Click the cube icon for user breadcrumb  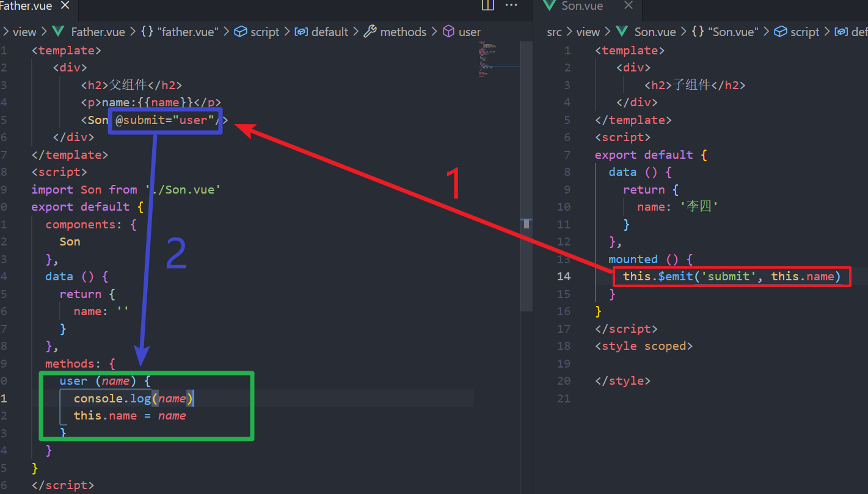coord(448,32)
